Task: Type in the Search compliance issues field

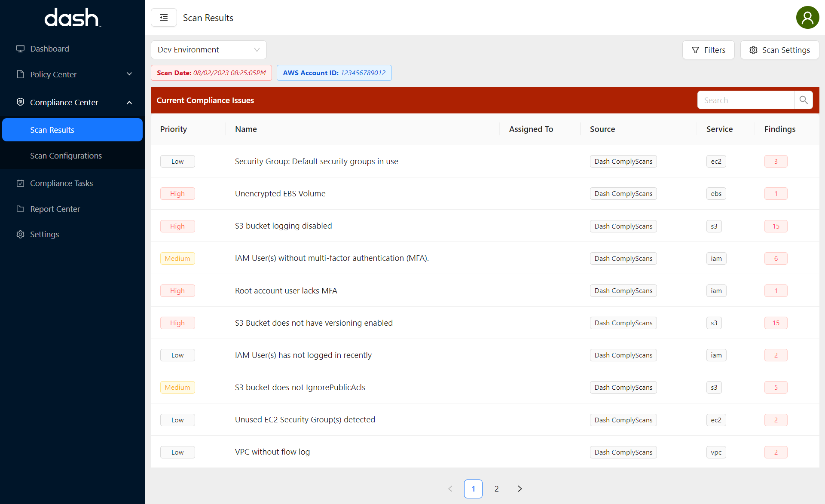Action: coord(746,100)
